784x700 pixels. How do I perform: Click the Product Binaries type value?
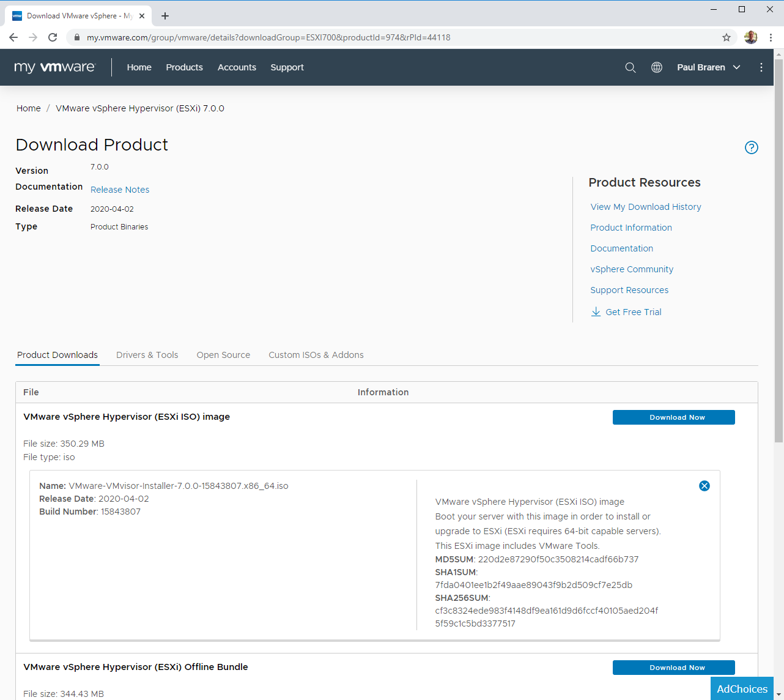click(x=119, y=226)
